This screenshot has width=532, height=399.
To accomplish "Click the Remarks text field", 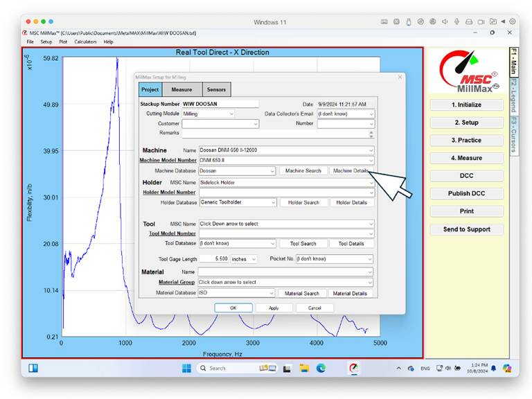I will (278, 134).
